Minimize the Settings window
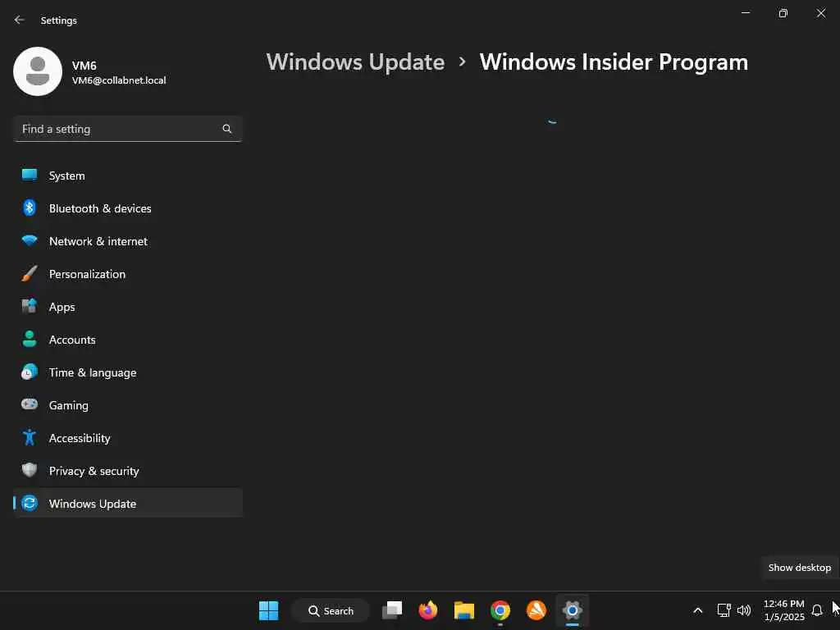The height and width of the screenshot is (630, 840). [x=746, y=13]
